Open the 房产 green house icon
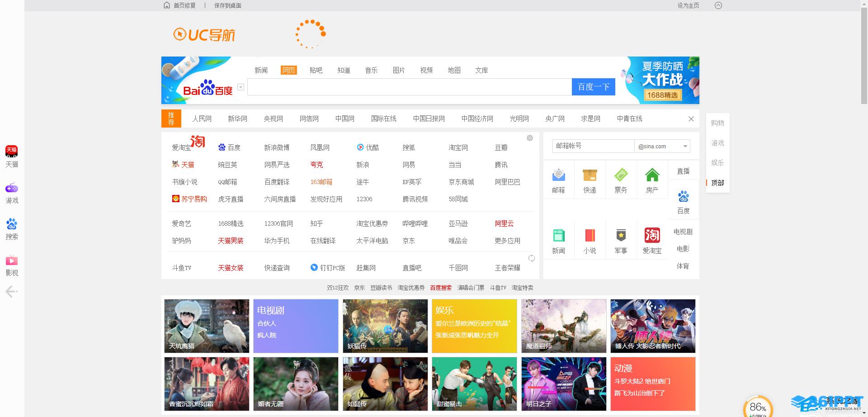The height and width of the screenshot is (417, 868). tap(652, 175)
